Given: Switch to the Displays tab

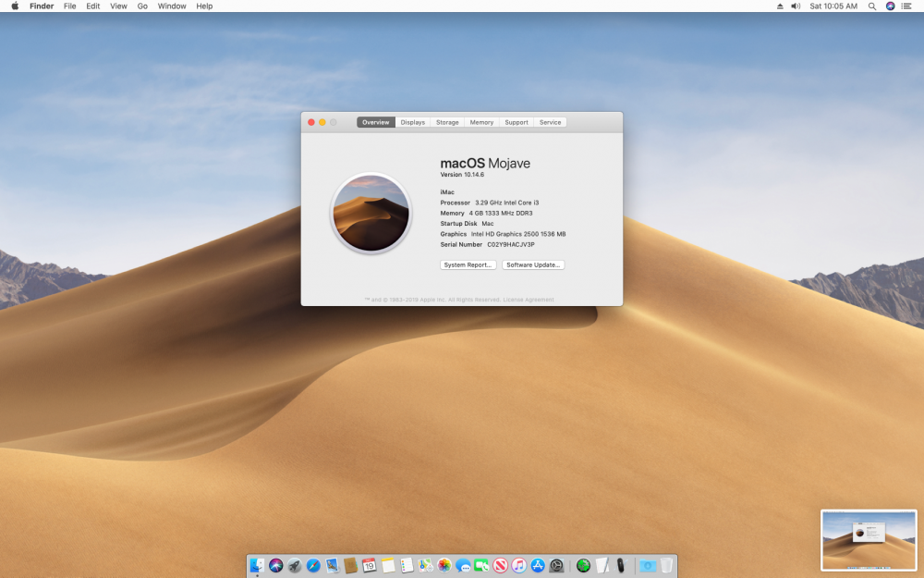Looking at the screenshot, I should pos(412,122).
